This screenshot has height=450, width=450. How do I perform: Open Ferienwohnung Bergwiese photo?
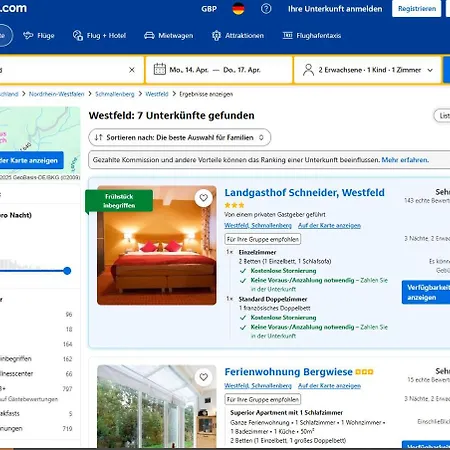[x=157, y=407]
